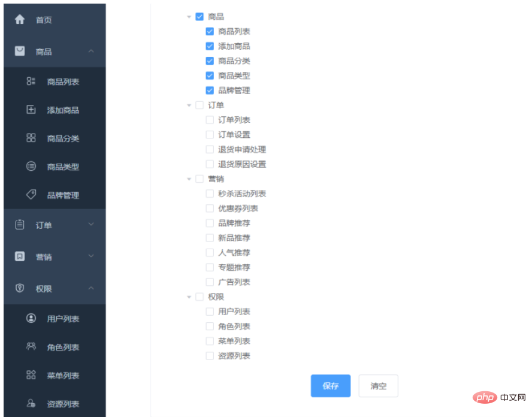The width and height of the screenshot is (532, 417).
Task: Check the 订单 parent checkbox
Action: click(199, 105)
